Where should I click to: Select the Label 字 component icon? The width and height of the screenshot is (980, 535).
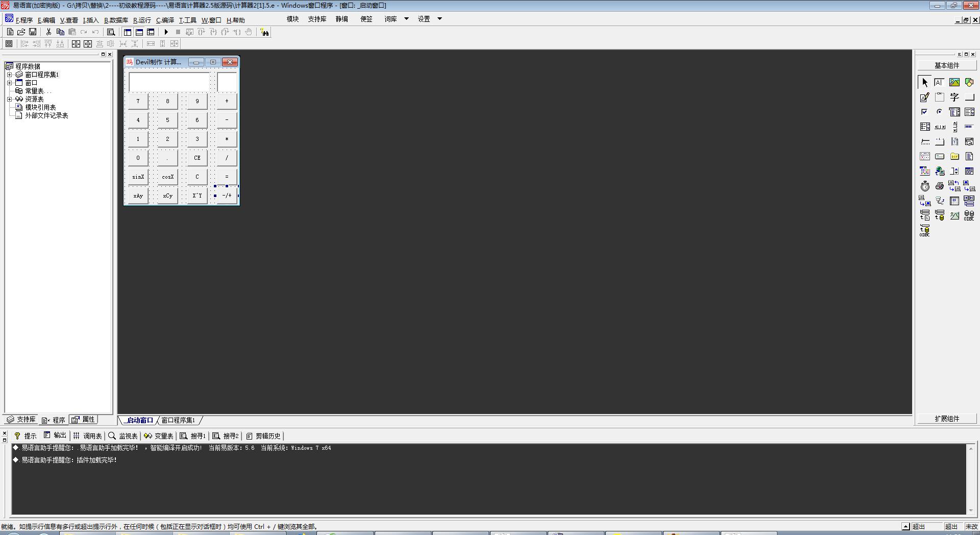(x=954, y=97)
